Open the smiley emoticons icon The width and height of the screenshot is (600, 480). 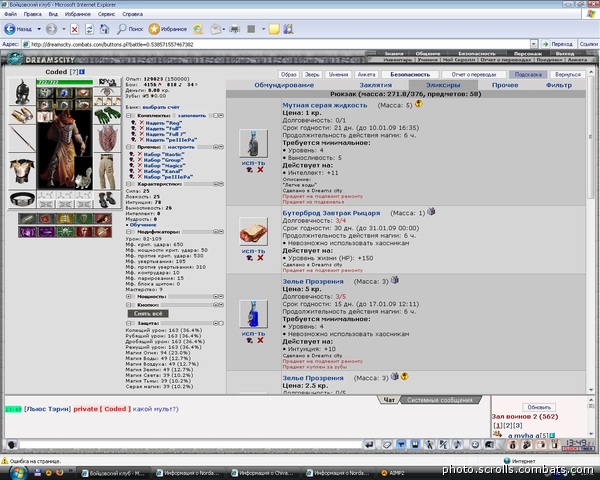tap(475, 444)
